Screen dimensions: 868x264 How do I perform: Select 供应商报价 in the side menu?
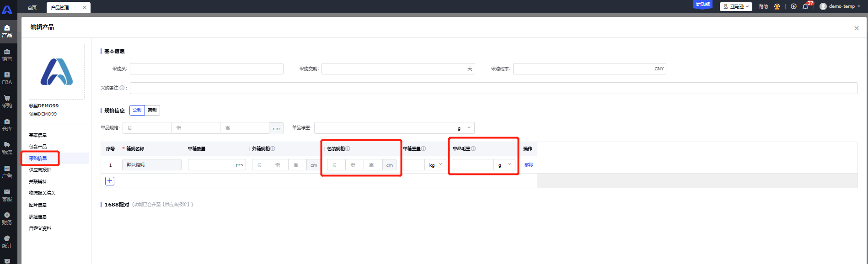click(40, 170)
